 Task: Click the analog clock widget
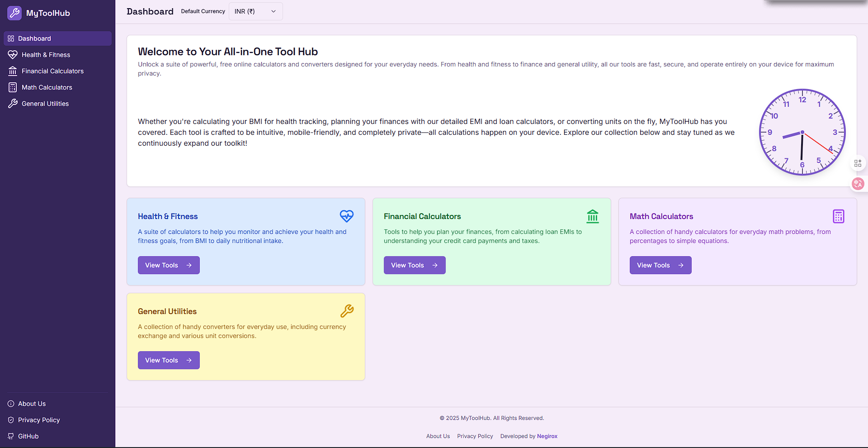point(802,132)
